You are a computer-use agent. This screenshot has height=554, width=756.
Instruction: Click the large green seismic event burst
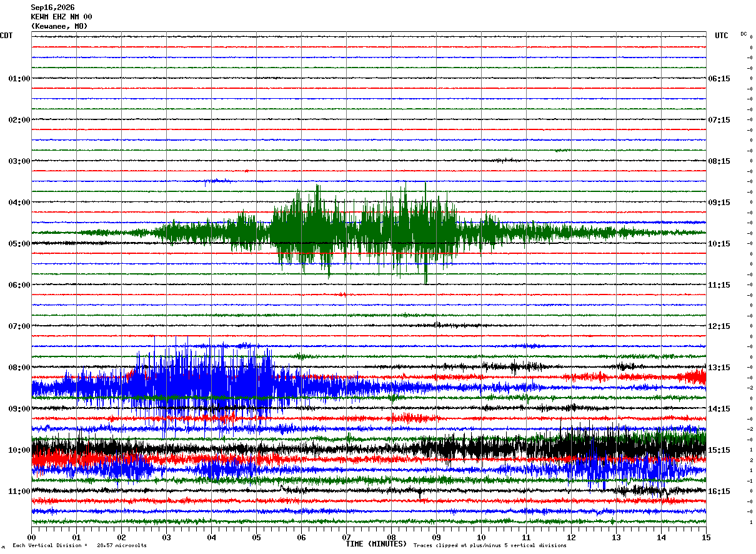[369, 233]
